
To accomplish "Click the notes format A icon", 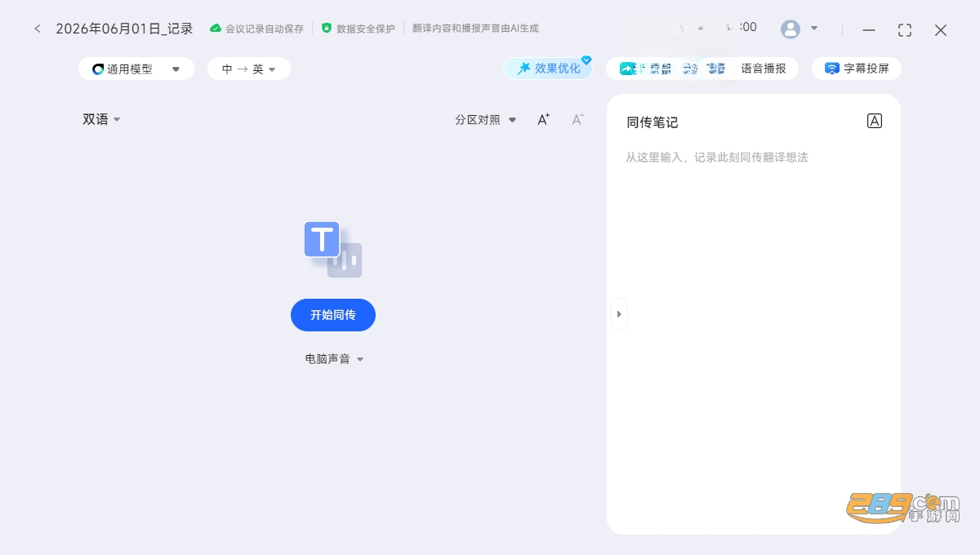I will coord(874,121).
